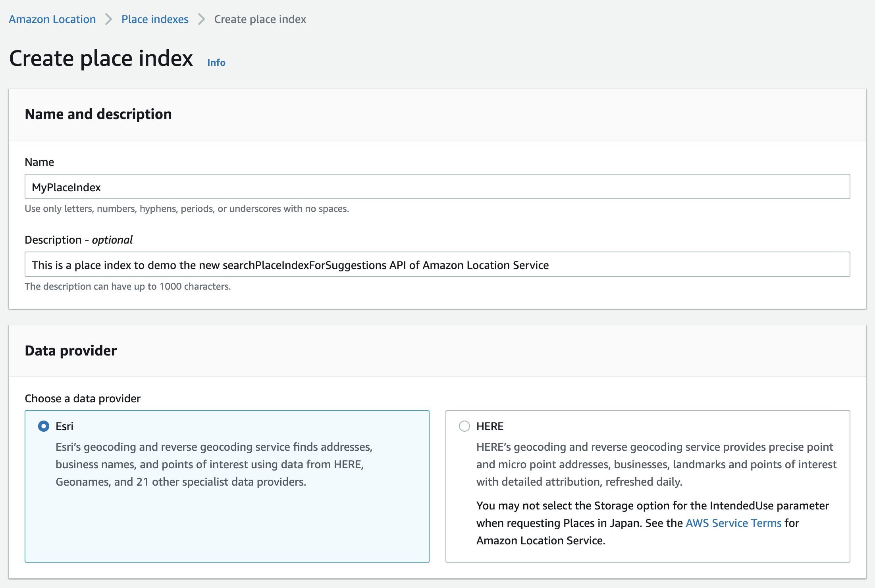The image size is (875, 588).
Task: Click the name rules hint text
Action: [187, 209]
